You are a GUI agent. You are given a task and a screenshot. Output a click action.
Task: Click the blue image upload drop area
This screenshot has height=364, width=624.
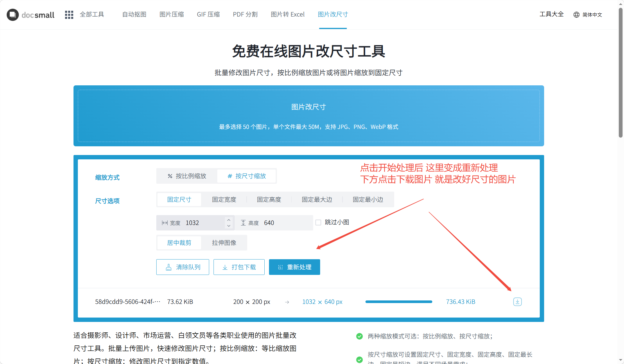(x=309, y=116)
